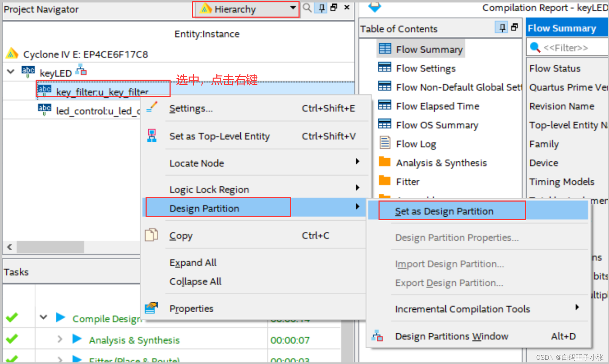Click the hierarchy horizontal scrollbar thumb

click(x=50, y=247)
